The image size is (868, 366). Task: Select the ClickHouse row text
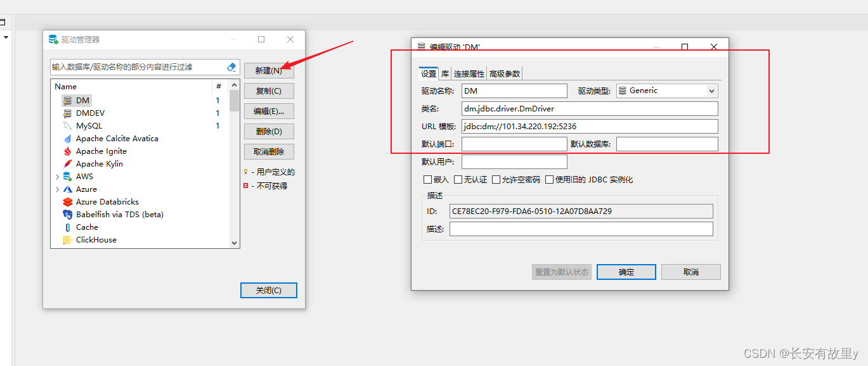pyautogui.click(x=96, y=240)
